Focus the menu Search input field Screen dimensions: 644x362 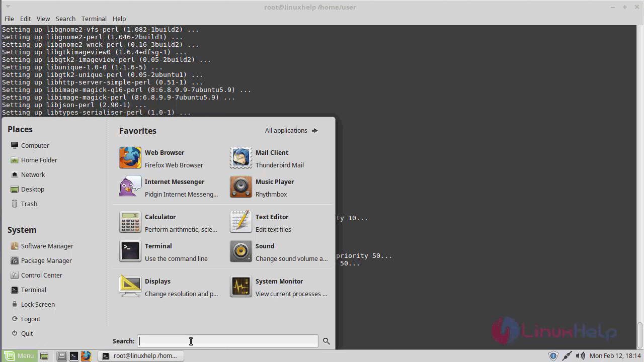click(228, 341)
